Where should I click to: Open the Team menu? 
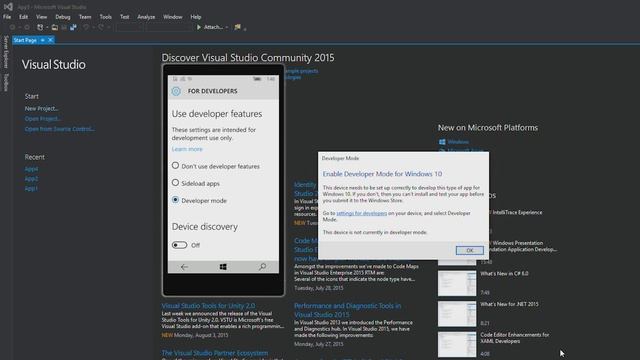pos(85,17)
